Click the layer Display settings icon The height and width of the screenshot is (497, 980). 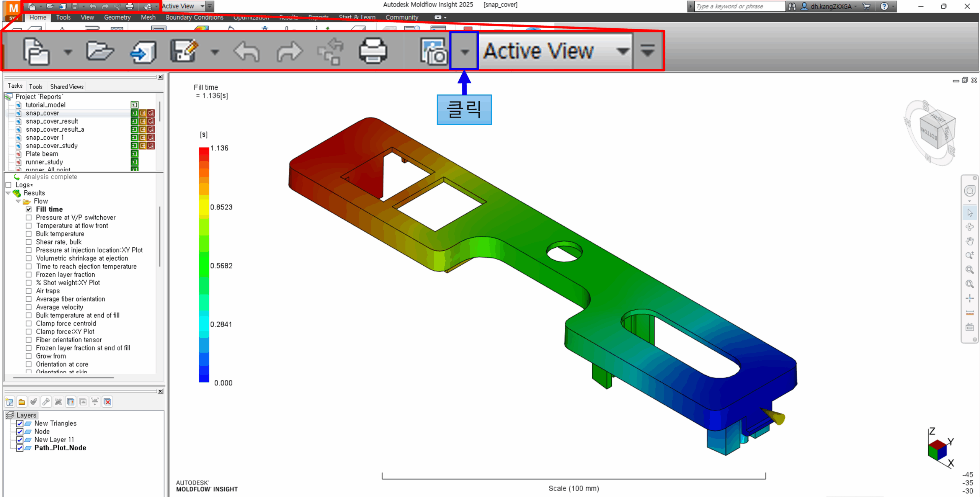coord(71,402)
